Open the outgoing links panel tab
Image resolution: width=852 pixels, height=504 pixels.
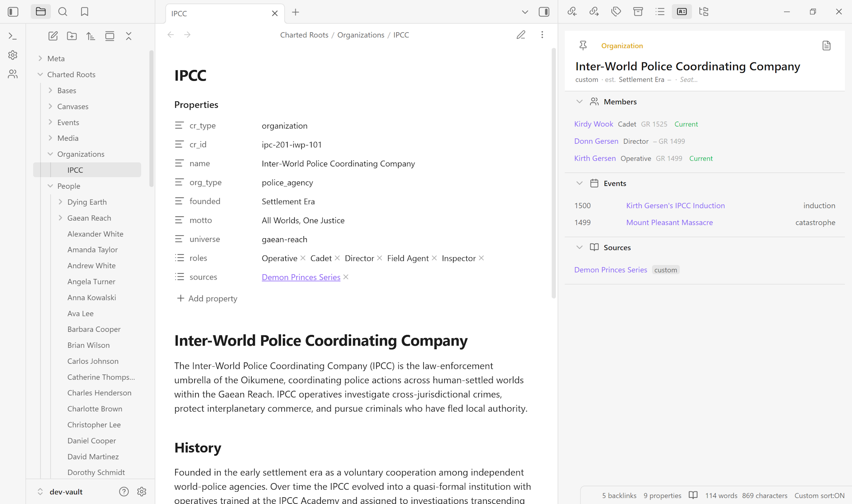click(594, 12)
